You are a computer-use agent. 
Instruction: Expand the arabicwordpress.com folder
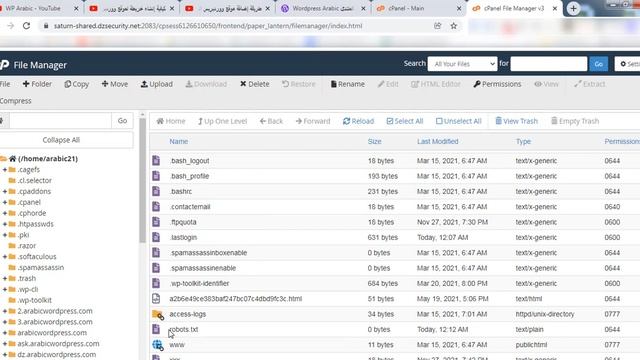click(x=5, y=333)
